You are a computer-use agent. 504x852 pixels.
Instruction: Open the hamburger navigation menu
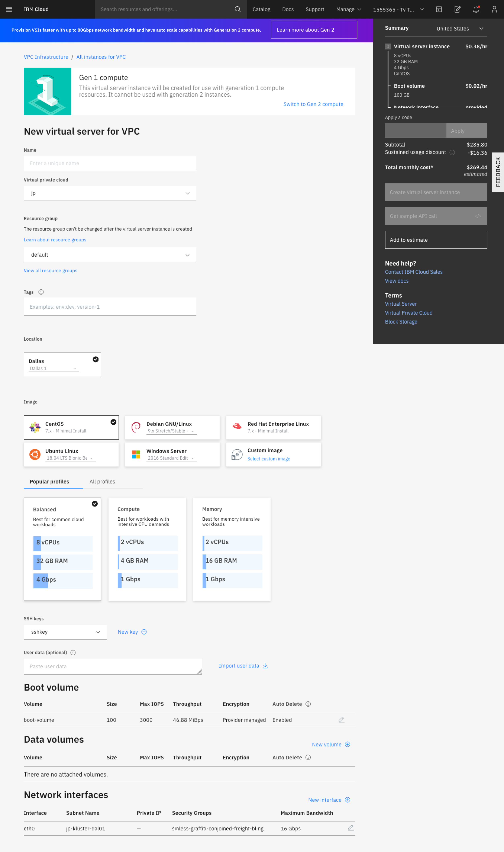coord(9,9)
